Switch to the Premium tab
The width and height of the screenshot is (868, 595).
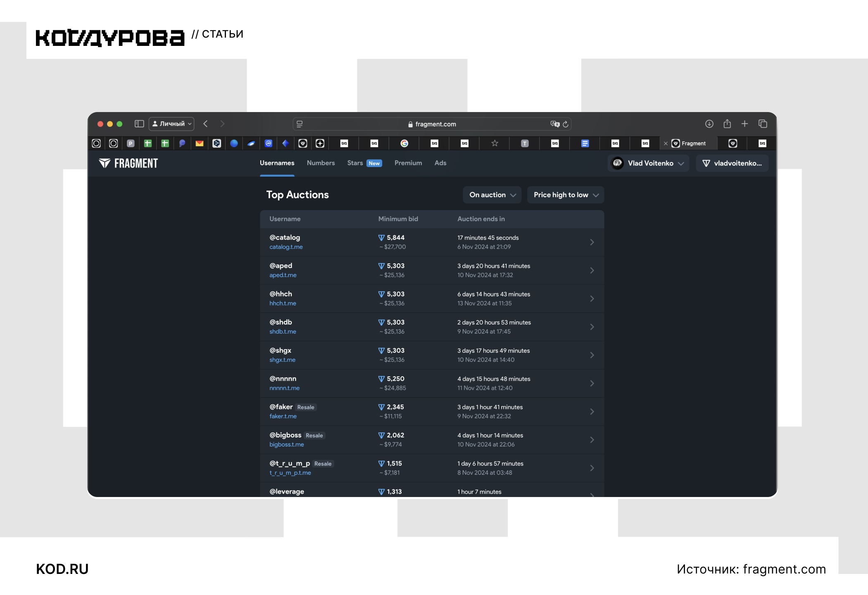[x=408, y=163]
